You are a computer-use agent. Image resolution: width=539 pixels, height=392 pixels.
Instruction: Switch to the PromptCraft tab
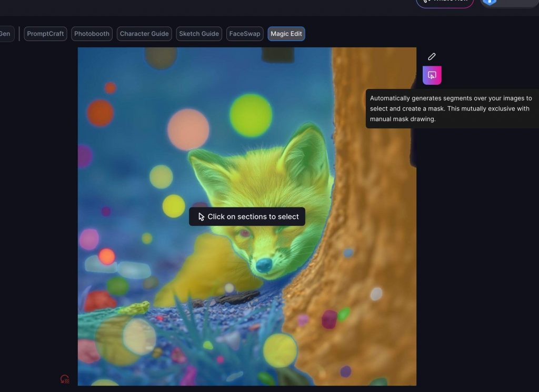(45, 34)
